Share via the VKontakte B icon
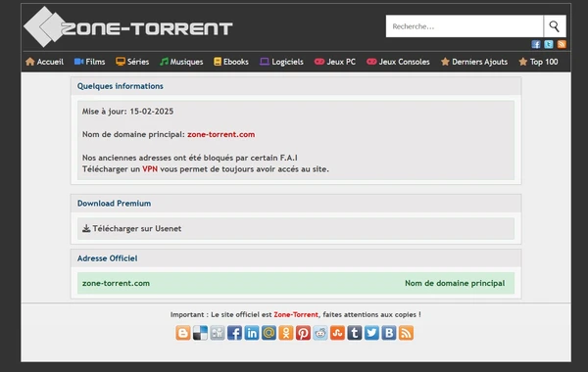Viewport: 588px width, 372px height. point(389,333)
